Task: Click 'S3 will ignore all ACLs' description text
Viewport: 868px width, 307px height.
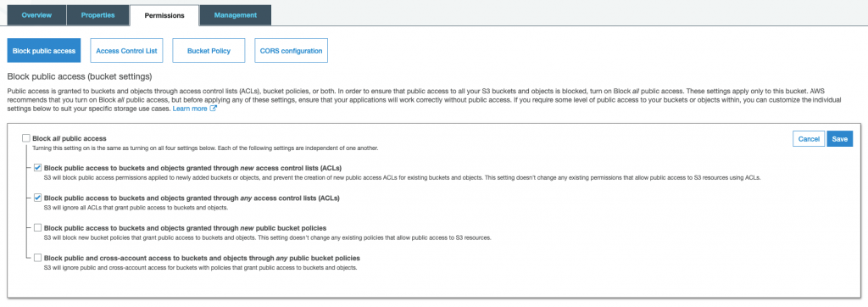Action: (x=136, y=208)
